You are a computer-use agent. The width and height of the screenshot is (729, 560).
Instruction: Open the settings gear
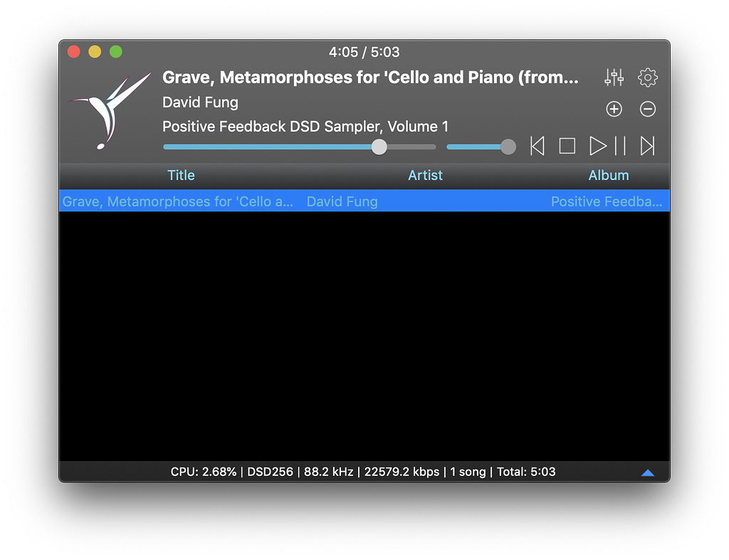point(647,78)
